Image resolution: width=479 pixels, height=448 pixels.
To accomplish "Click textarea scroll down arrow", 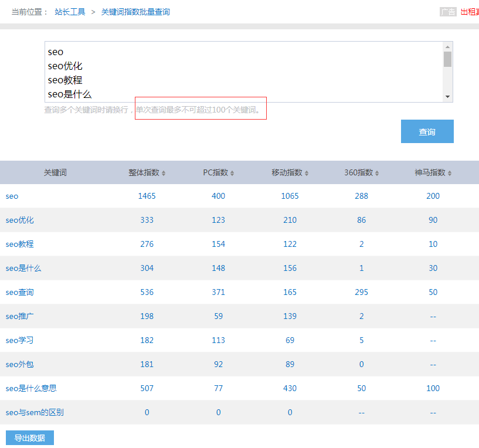I will (447, 97).
